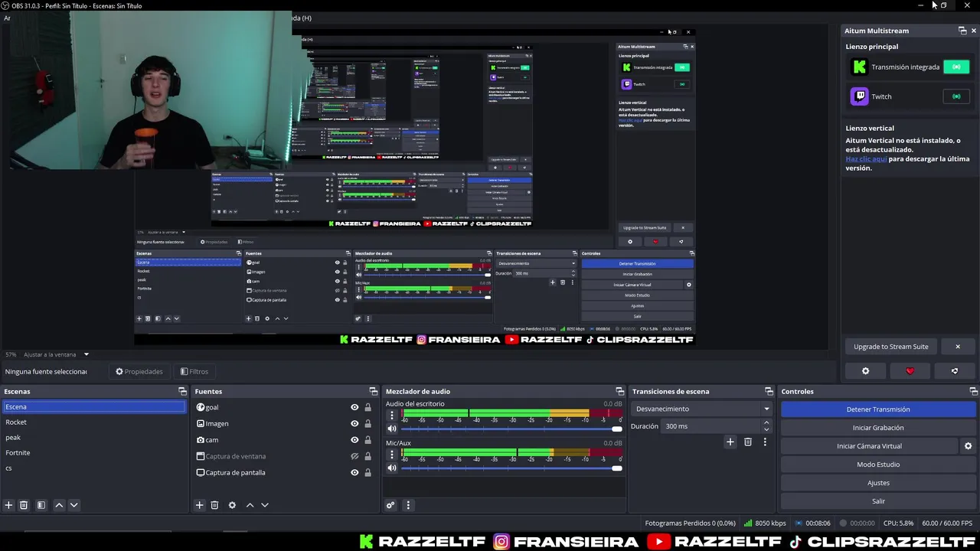Delete selected scene with Escenas trash icon
Screen dimensions: 980x551
tap(24, 505)
